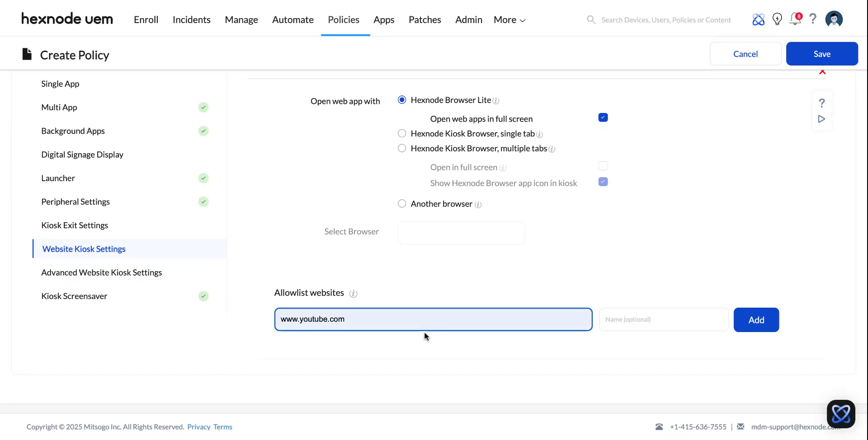Screen dimensions: 868x440
Task: Open the Select Browser dropdown
Action: pyautogui.click(x=461, y=233)
